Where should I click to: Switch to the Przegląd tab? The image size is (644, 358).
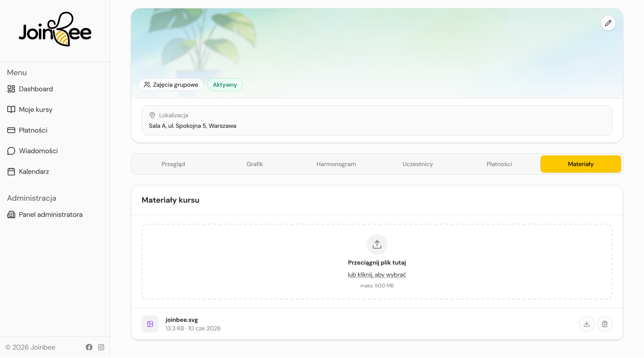173,164
